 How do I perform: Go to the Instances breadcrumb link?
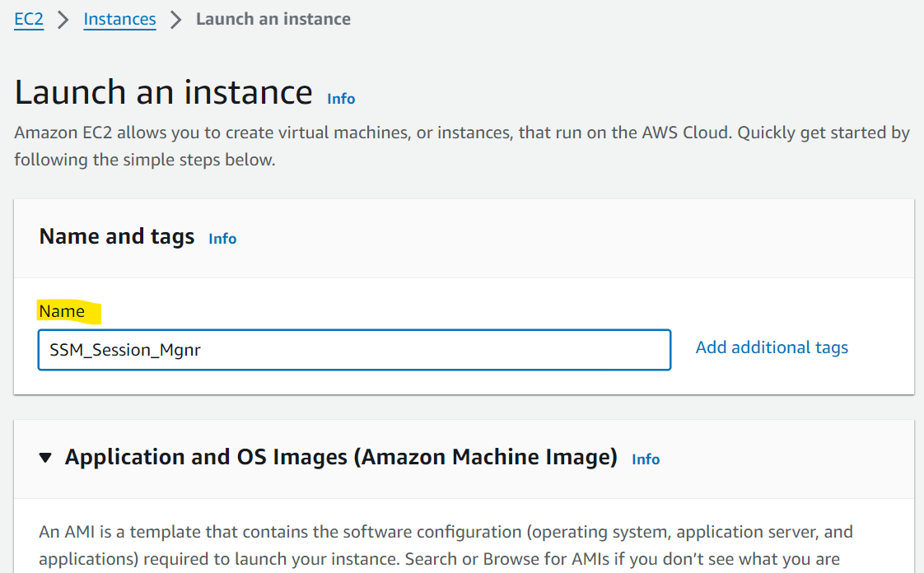point(119,19)
